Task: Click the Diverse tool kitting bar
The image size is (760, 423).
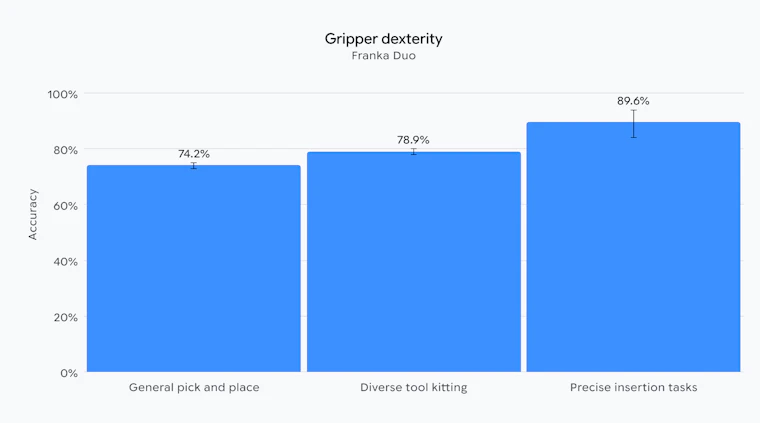Action: [414, 262]
